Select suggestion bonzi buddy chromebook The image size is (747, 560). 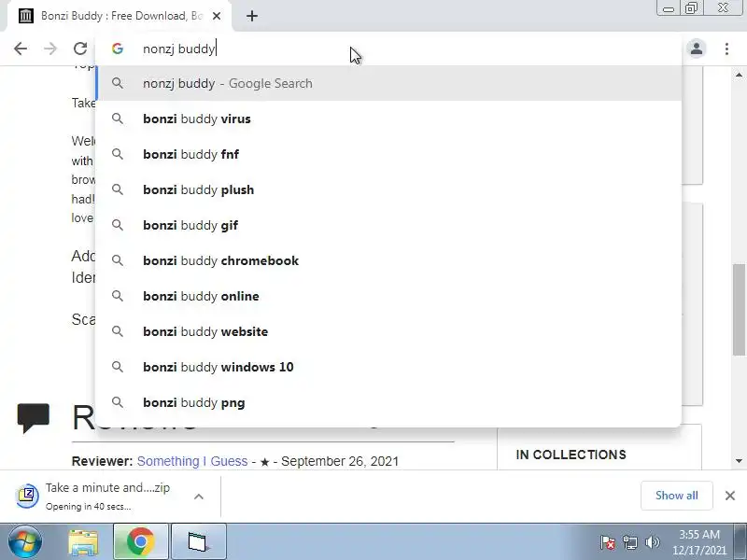(x=388, y=260)
